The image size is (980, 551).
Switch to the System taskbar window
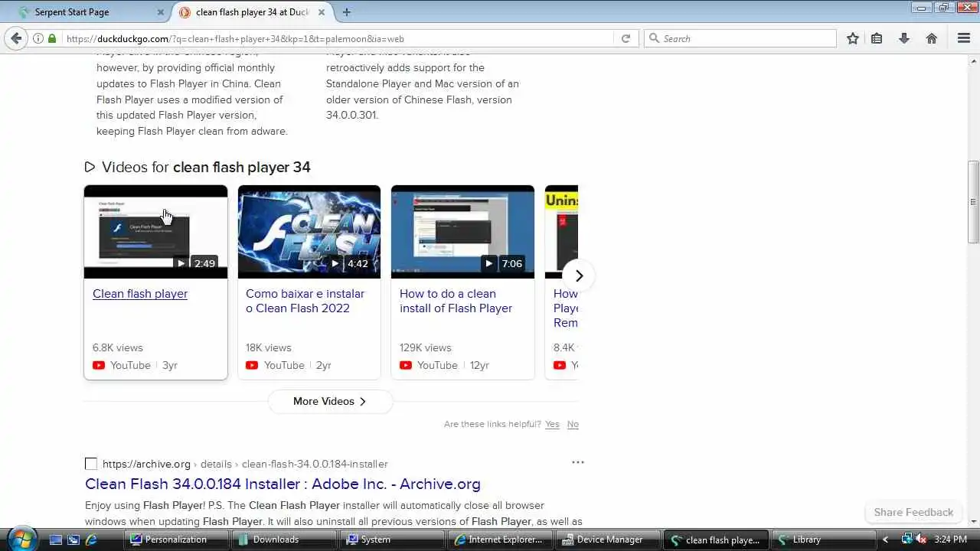(x=393, y=540)
